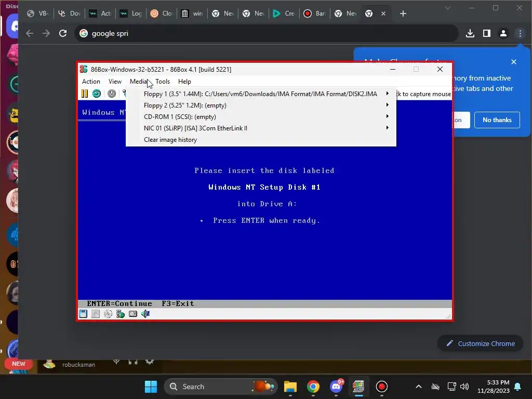The height and width of the screenshot is (399, 532).
Task: Click the hard disk icon in status bar
Action: [133, 314]
